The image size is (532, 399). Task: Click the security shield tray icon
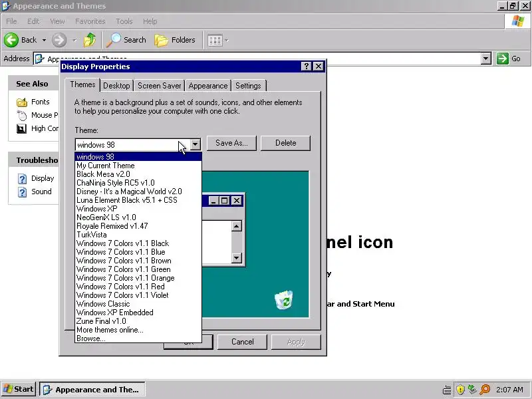(460, 390)
